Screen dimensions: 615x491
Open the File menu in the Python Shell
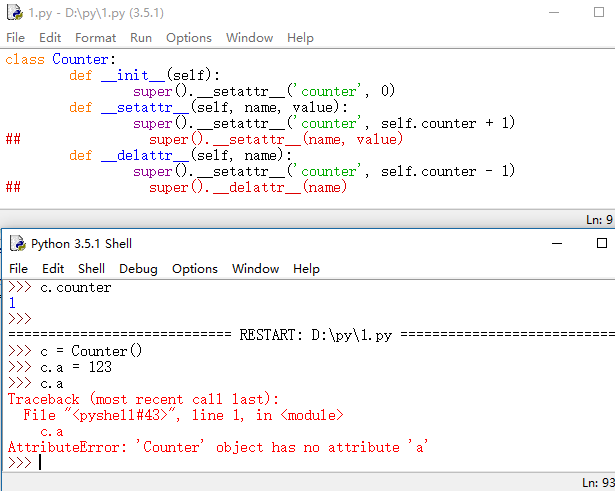(x=19, y=268)
